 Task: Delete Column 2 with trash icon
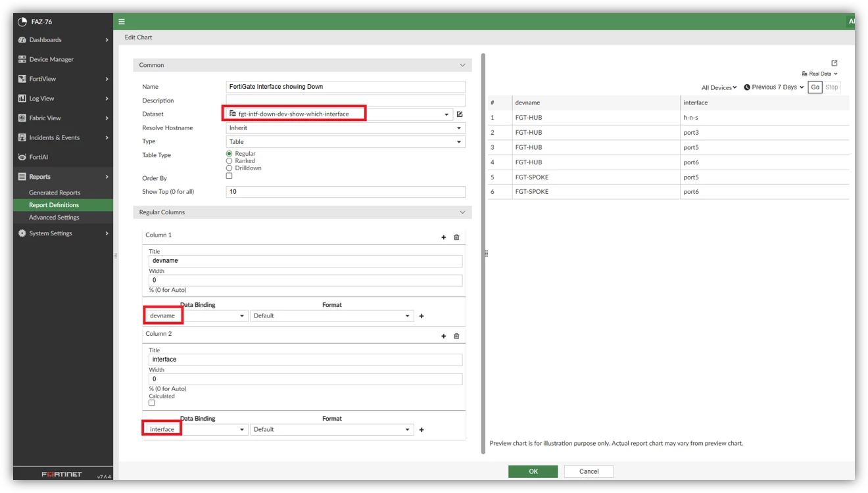pos(456,336)
